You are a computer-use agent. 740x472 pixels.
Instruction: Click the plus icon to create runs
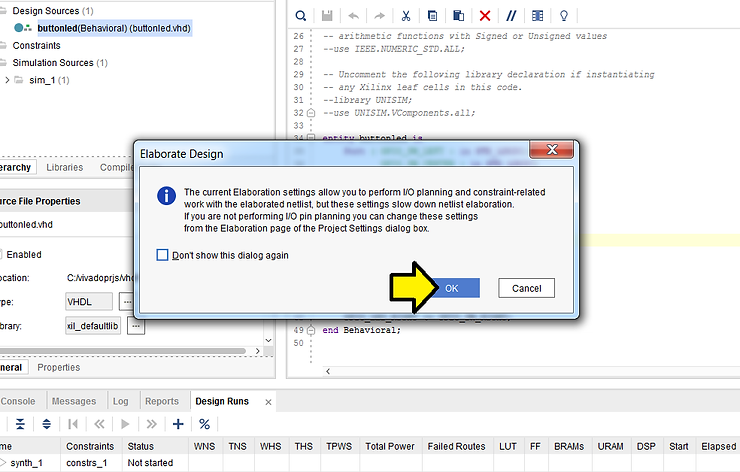(x=178, y=424)
